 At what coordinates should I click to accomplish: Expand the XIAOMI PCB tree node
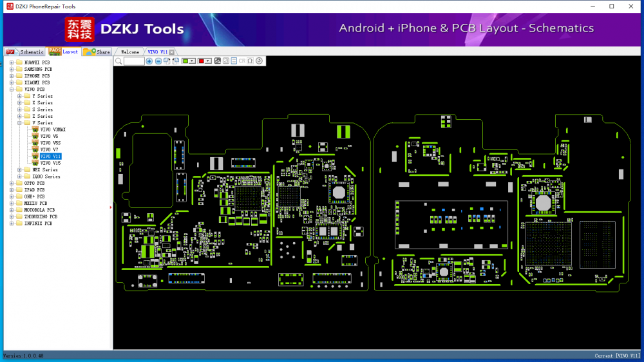[x=12, y=82]
